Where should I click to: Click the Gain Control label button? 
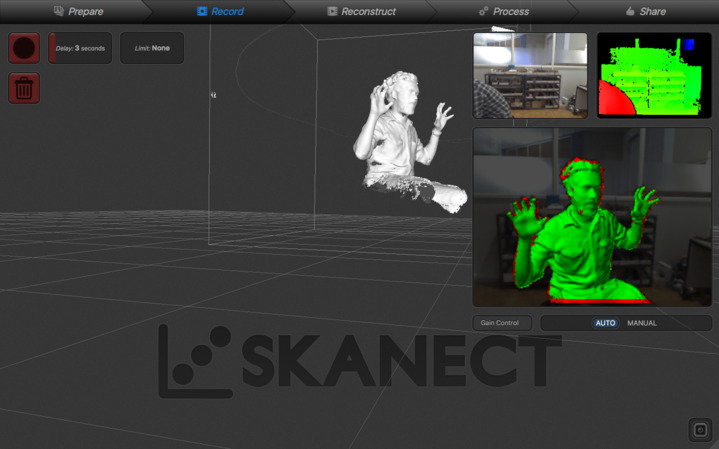tap(502, 323)
